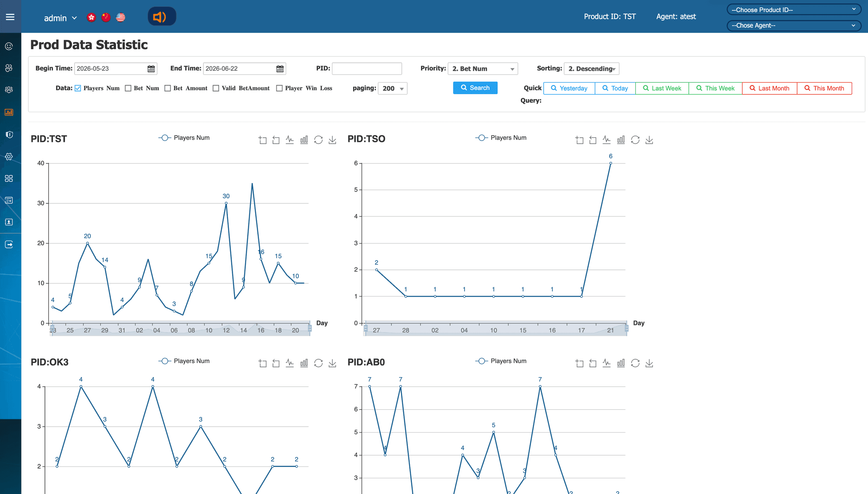Open the Choose Product ID dropdown

click(x=794, y=10)
